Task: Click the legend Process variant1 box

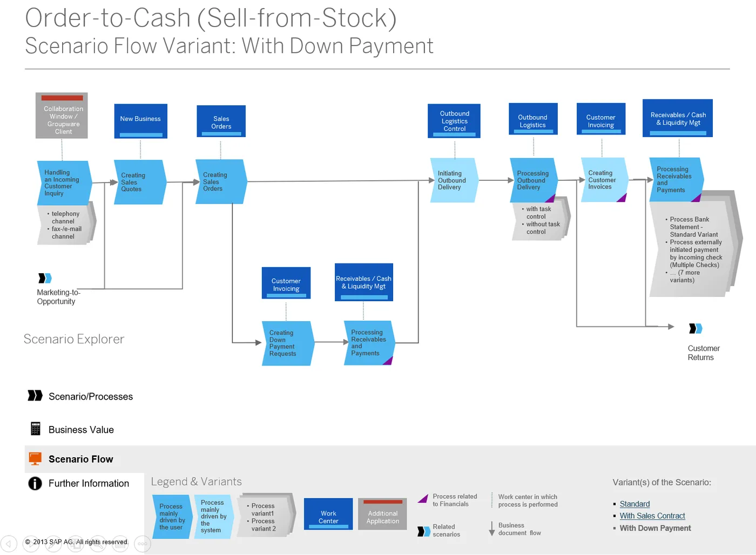Action: (266, 516)
